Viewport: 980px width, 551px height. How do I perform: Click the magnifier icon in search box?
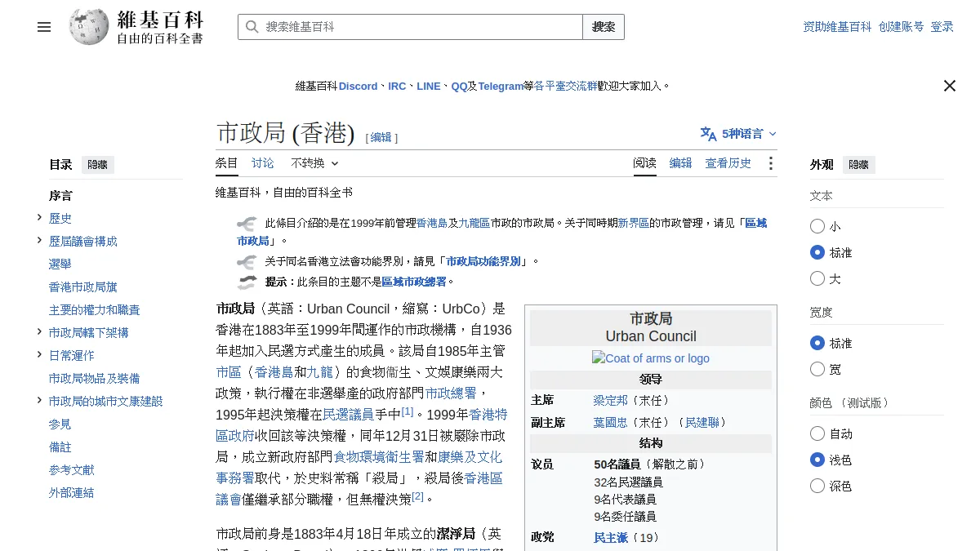tap(252, 27)
